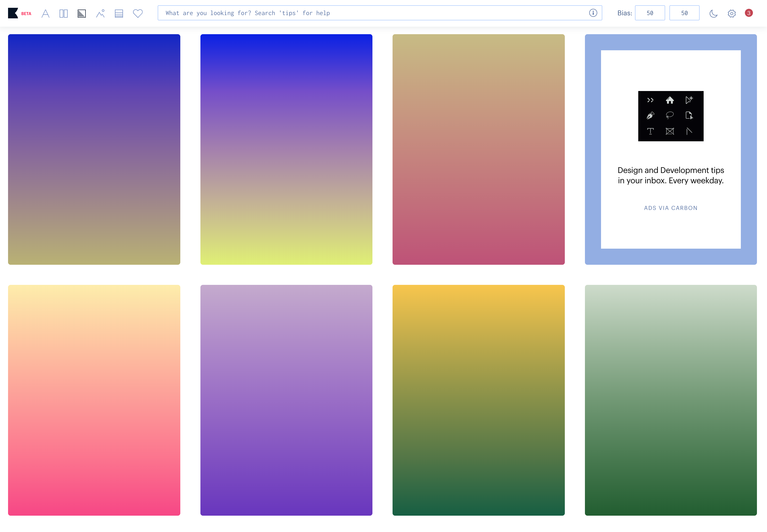Open the typography view (A icon)
The width and height of the screenshot is (767, 532).
point(45,13)
